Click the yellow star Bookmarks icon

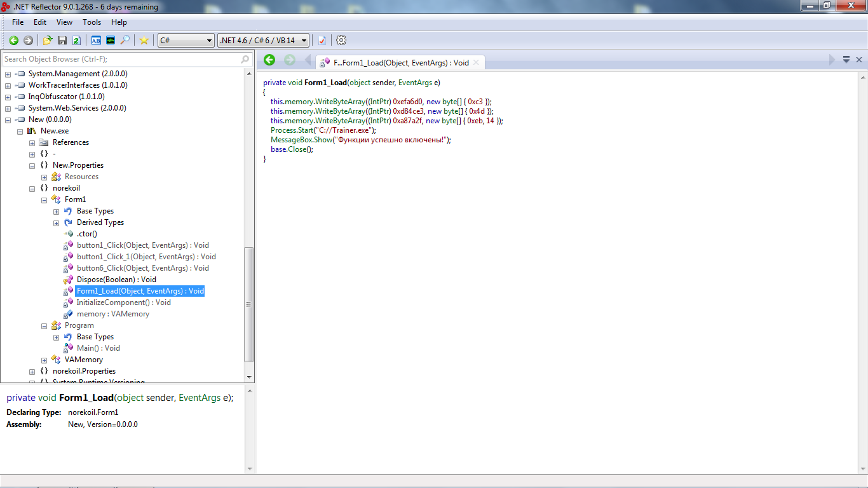144,40
